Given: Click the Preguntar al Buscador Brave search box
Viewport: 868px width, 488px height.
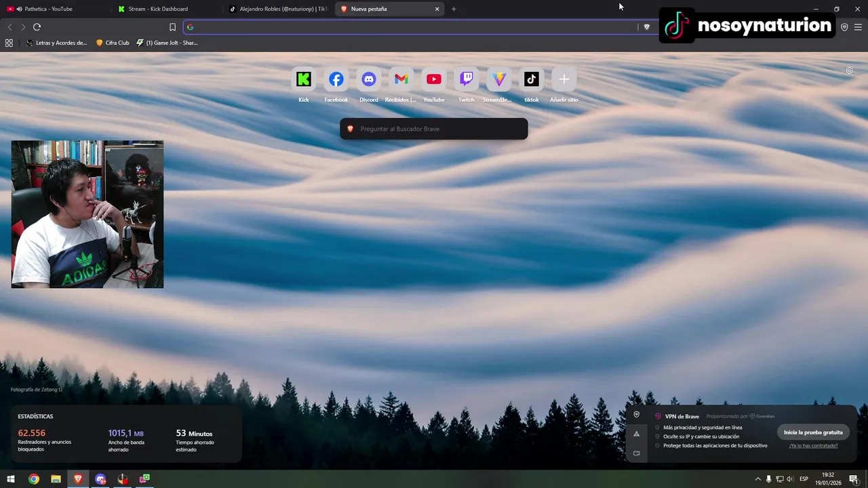Looking at the screenshot, I should (x=434, y=129).
